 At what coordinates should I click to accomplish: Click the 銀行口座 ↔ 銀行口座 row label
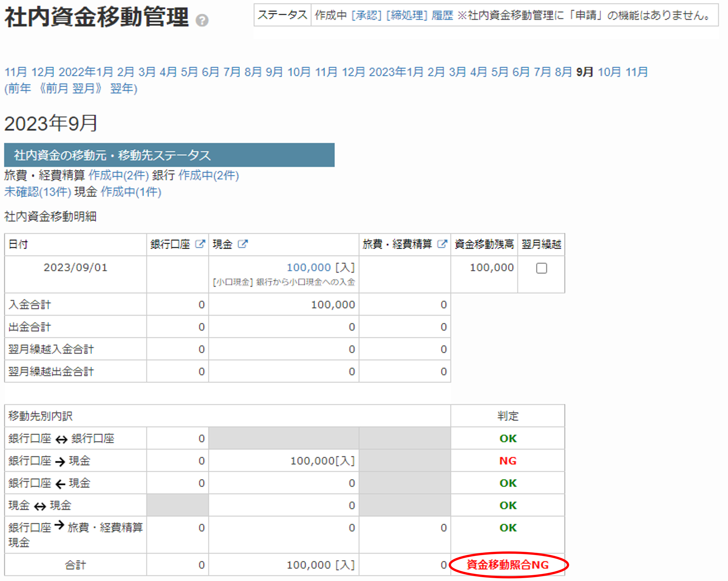(x=61, y=438)
